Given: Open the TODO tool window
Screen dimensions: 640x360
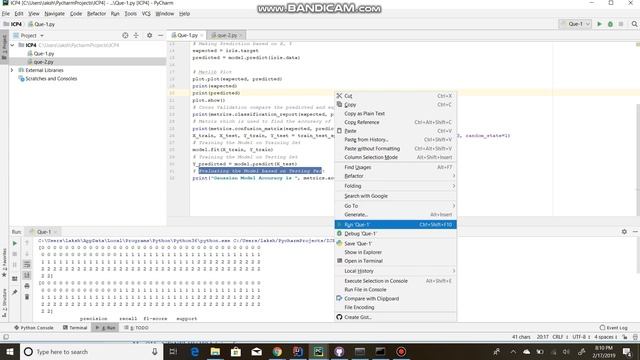Looking at the screenshot, I should [x=136, y=328].
